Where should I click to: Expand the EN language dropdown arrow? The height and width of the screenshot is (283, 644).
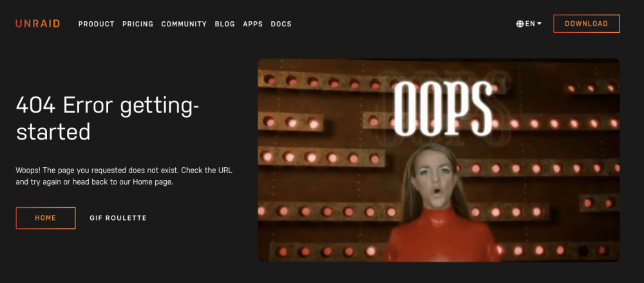[x=539, y=24]
